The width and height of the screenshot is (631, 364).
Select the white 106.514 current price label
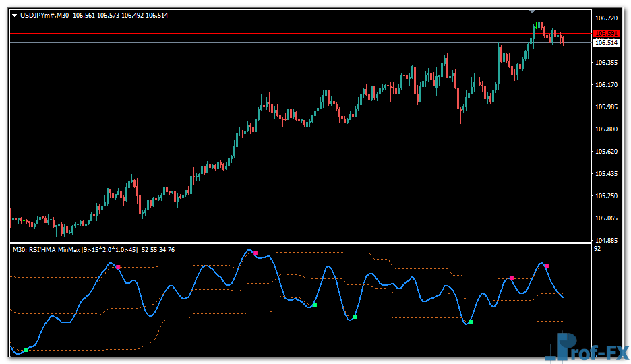click(605, 43)
